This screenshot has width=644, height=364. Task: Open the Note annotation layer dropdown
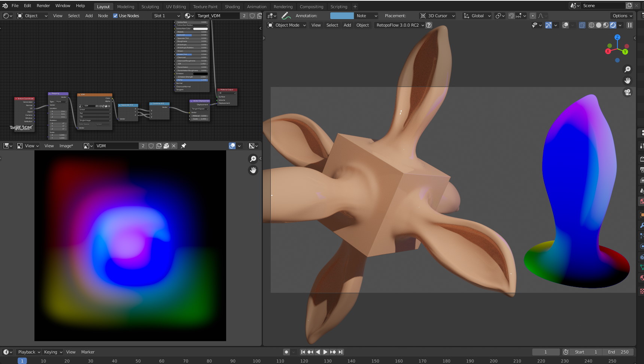coord(367,16)
